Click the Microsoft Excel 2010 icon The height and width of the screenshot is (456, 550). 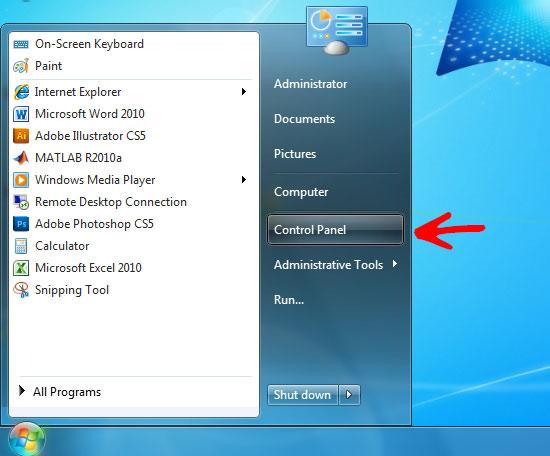click(21, 268)
